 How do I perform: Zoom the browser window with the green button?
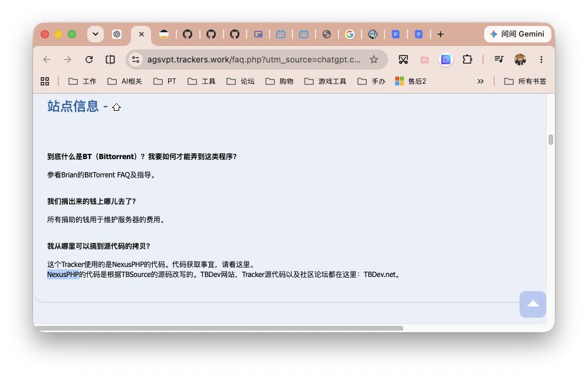pos(72,35)
